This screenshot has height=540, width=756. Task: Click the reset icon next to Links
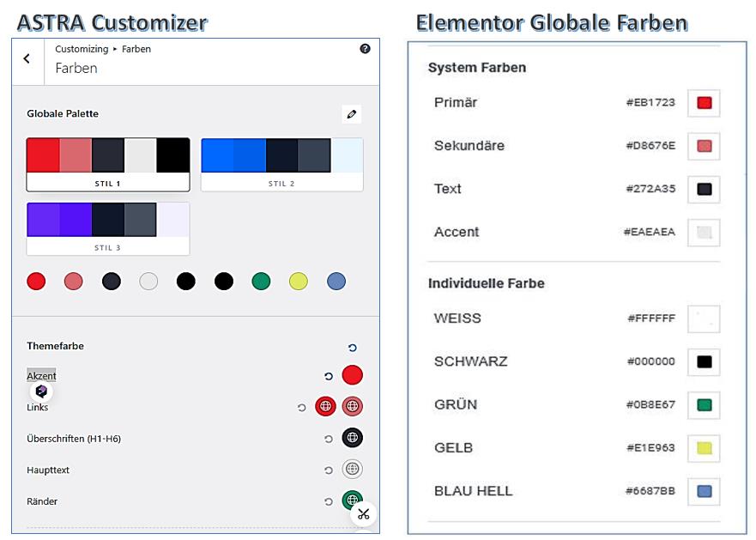point(301,408)
